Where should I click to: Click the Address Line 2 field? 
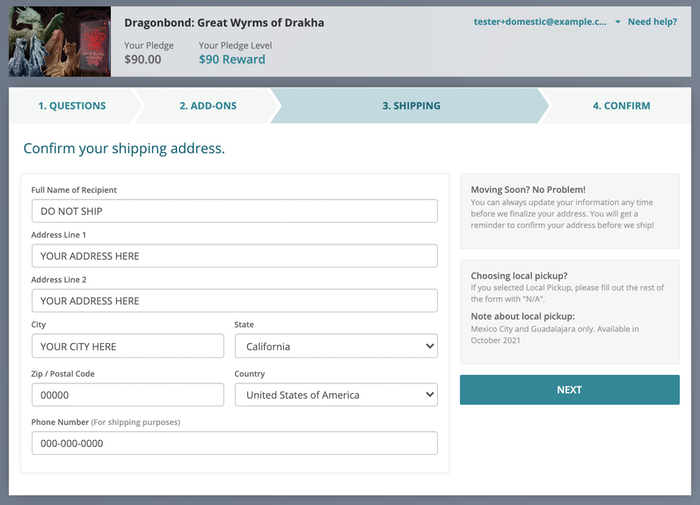coord(234,300)
